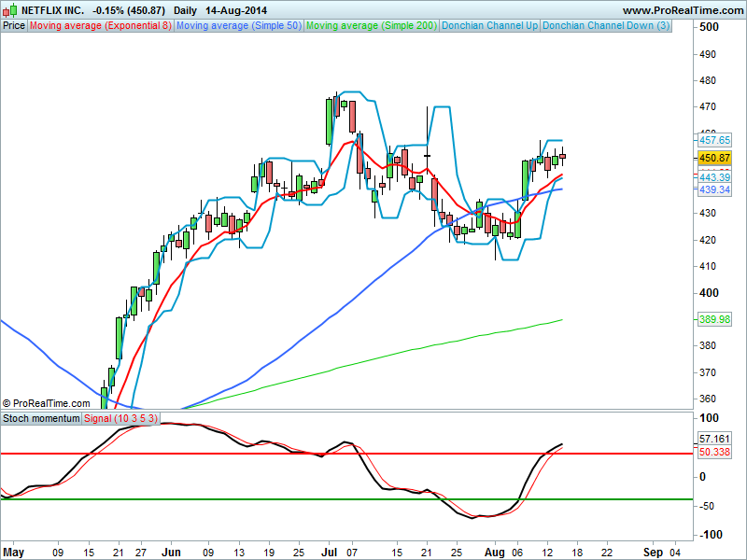Click the 07 date tick label
Image resolution: width=747 pixels, height=560 pixels.
(x=352, y=553)
